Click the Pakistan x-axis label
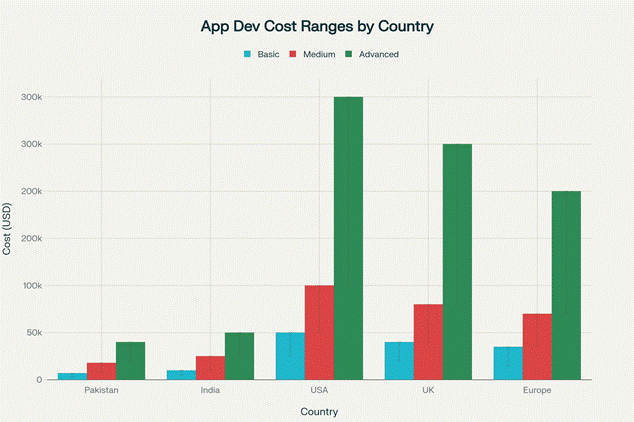 click(x=102, y=390)
